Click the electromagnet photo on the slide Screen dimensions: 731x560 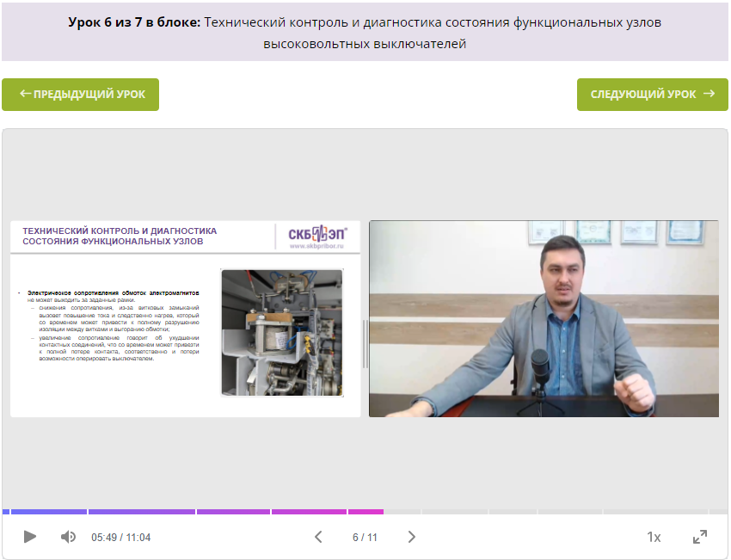(282, 333)
